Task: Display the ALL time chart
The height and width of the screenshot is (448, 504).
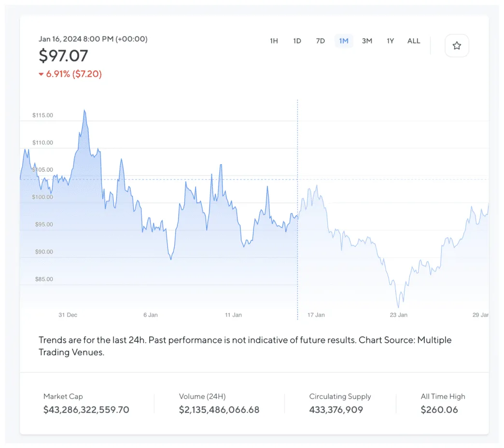Action: click(413, 41)
